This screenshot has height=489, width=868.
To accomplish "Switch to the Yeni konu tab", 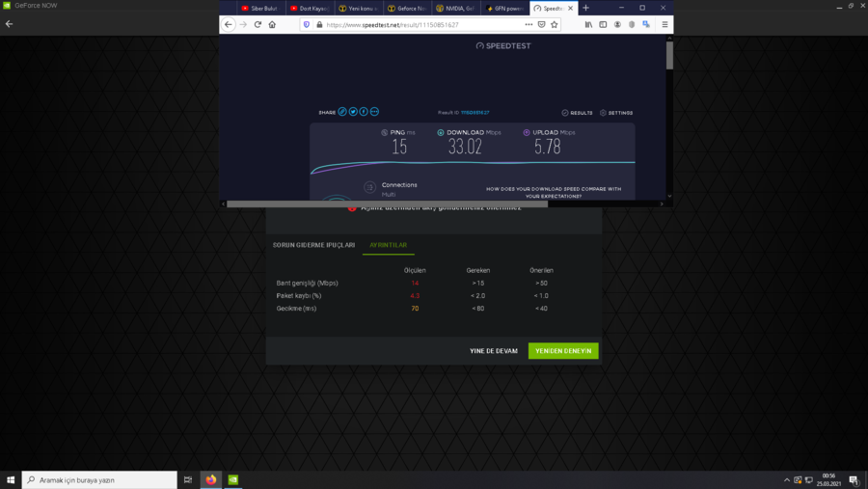I will point(359,9).
